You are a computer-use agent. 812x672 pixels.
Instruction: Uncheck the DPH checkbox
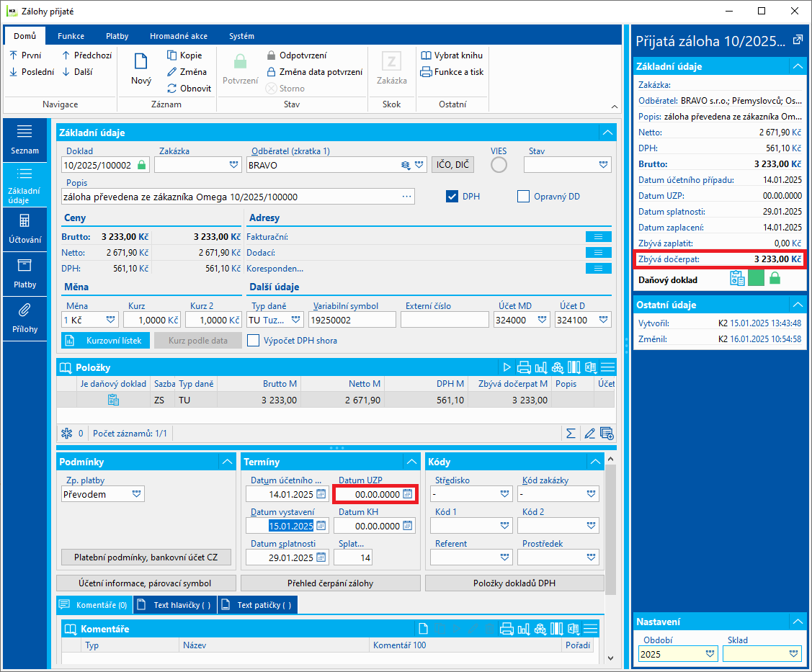tap(452, 197)
